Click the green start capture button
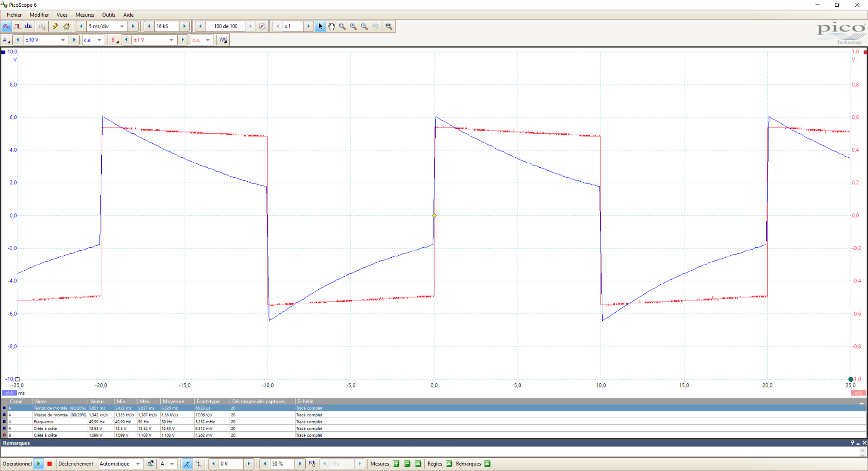This screenshot has height=471, width=868. tap(39, 464)
